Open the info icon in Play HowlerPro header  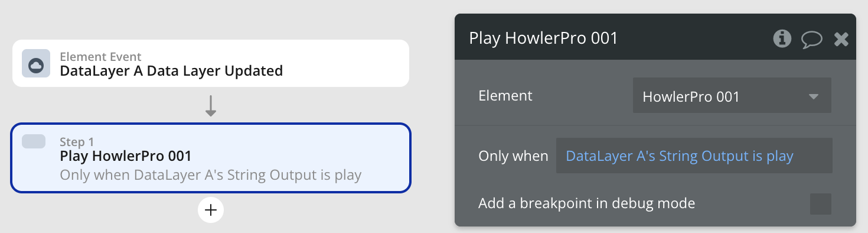[782, 39]
